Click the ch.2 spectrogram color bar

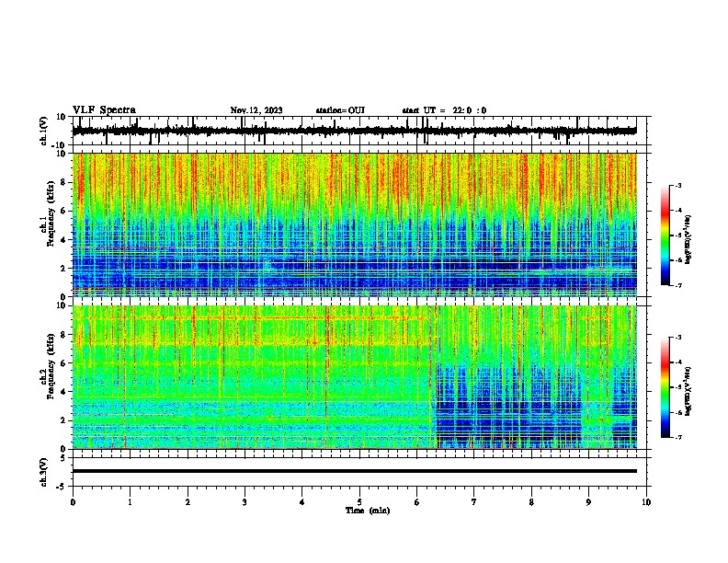coord(665,387)
